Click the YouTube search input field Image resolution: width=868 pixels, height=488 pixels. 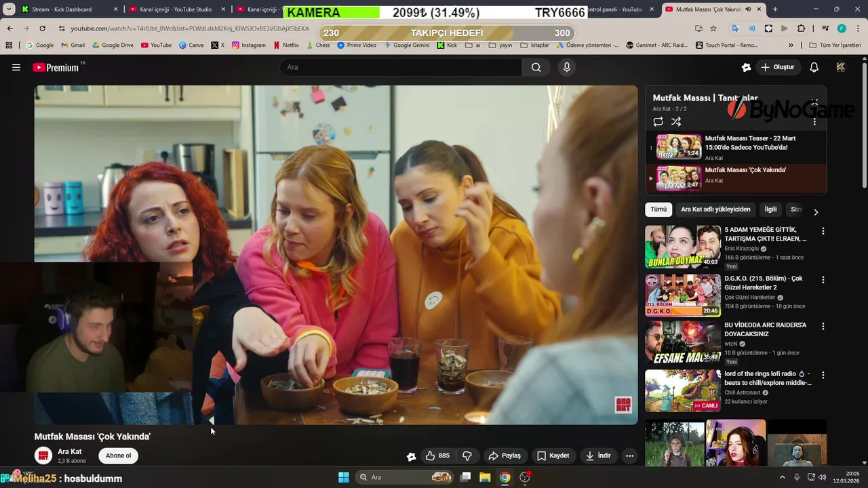coord(400,67)
